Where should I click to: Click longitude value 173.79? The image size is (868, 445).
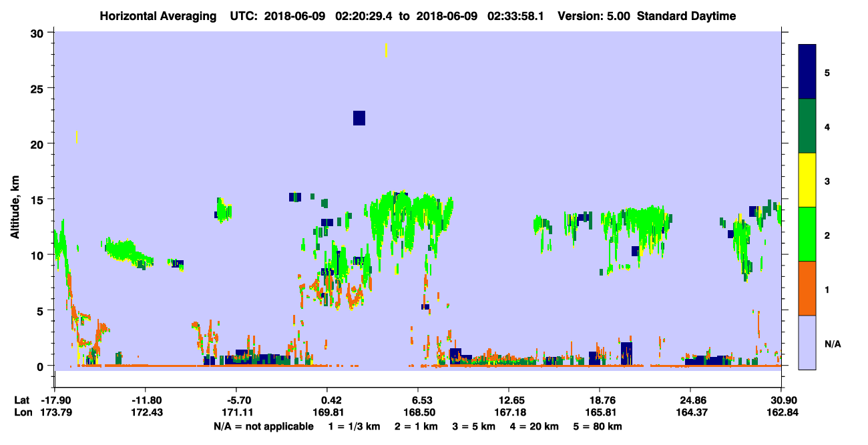[x=55, y=413]
